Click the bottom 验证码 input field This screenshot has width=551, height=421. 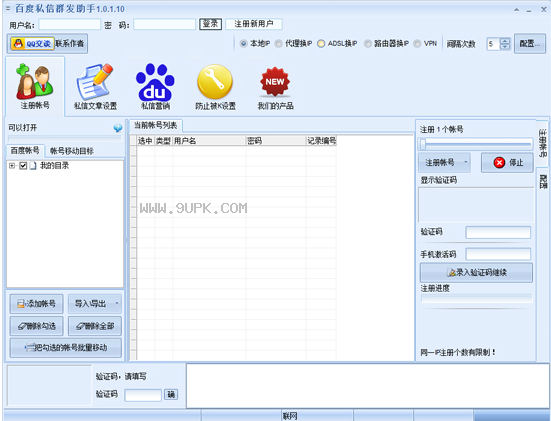coord(143,395)
